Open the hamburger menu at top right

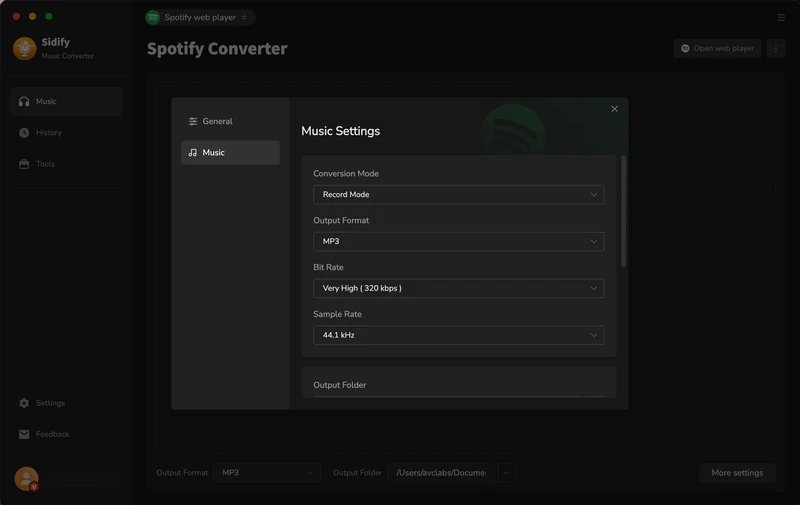781,17
